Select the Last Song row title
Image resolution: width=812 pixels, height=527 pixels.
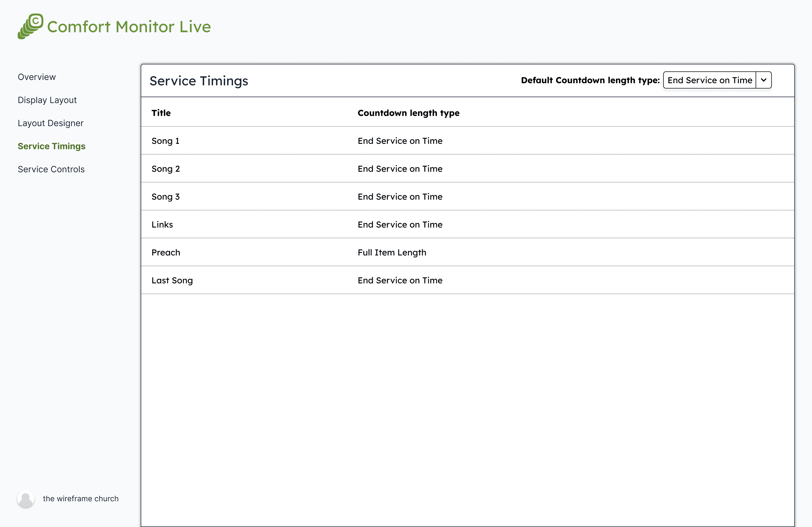(x=172, y=281)
